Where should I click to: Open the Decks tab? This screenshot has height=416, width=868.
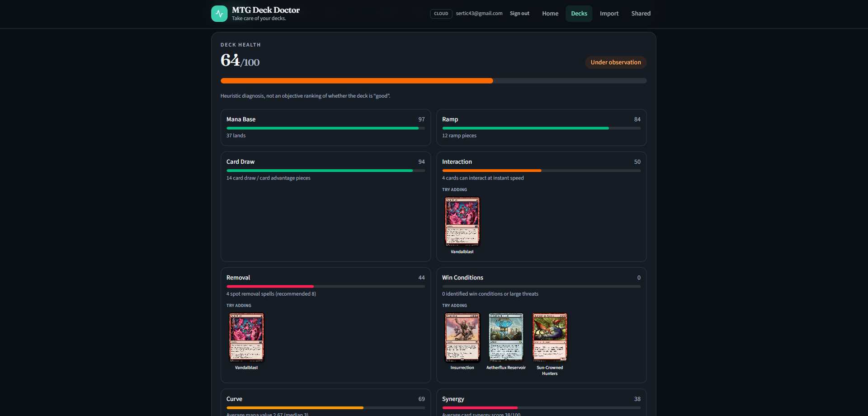(x=579, y=14)
